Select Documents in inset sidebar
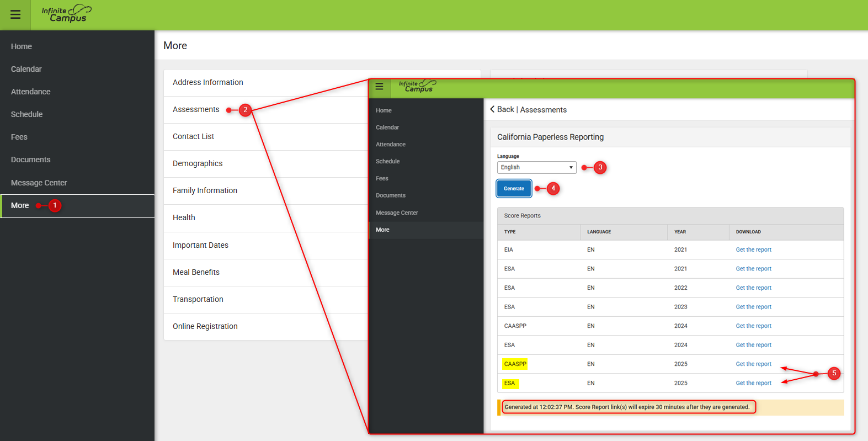 click(391, 195)
